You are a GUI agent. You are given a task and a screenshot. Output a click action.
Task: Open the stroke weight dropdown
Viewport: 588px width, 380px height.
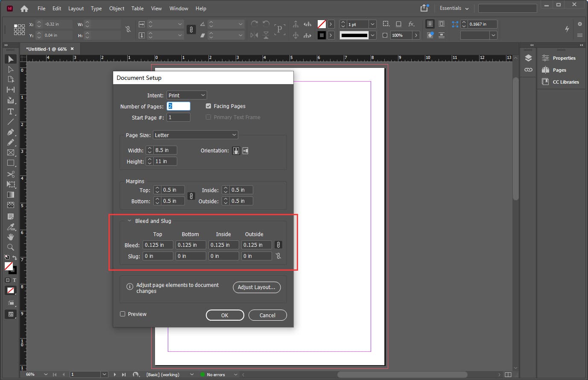(372, 24)
